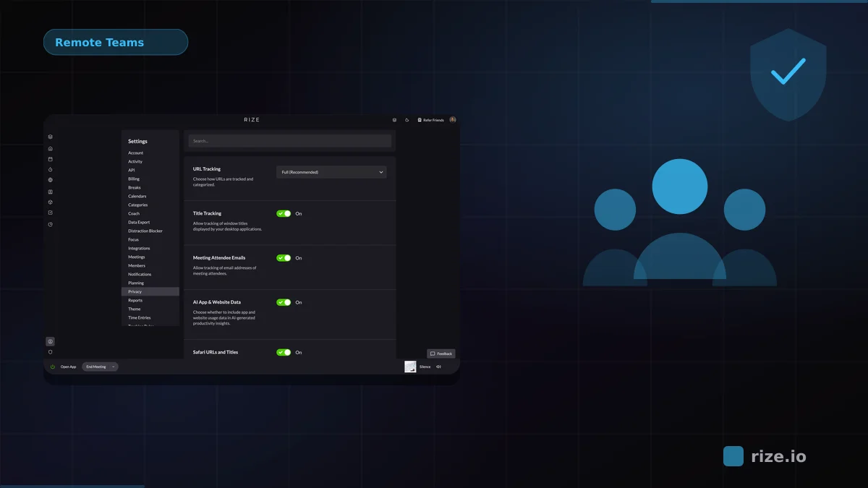
Task: Turn off AI App & Website Data
Action: pos(285,302)
